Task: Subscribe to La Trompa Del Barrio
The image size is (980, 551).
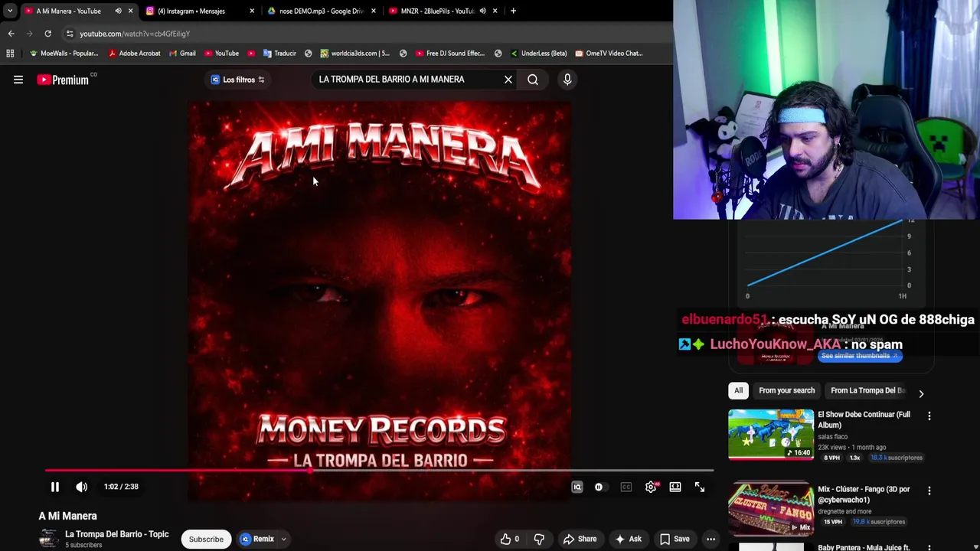Action: click(x=206, y=539)
